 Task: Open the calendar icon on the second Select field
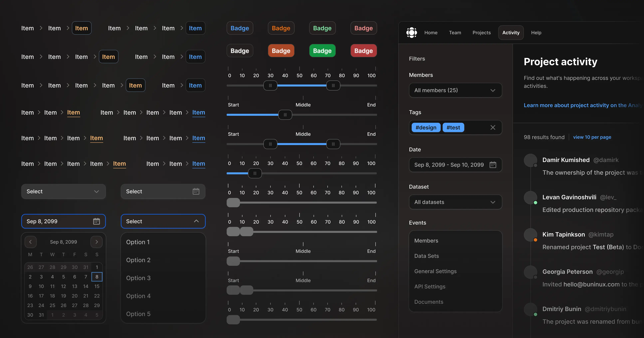coord(196,191)
